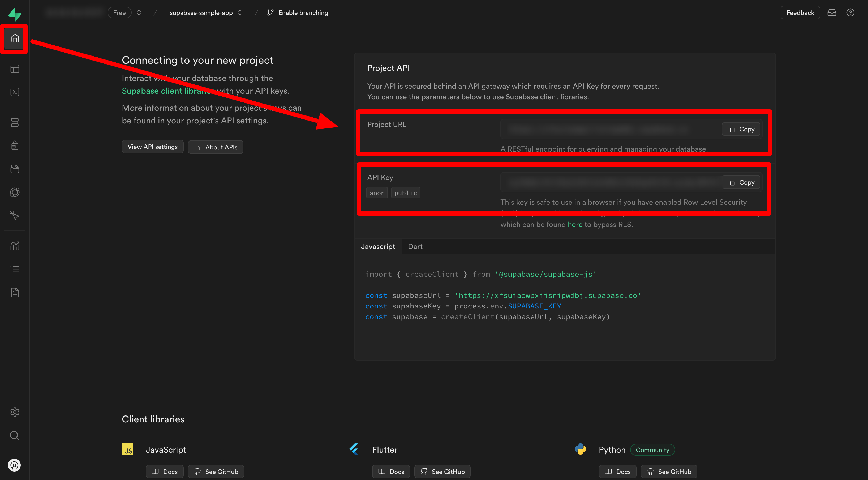Switch to the Dart code tab
This screenshot has width=868, height=480.
coord(415,246)
